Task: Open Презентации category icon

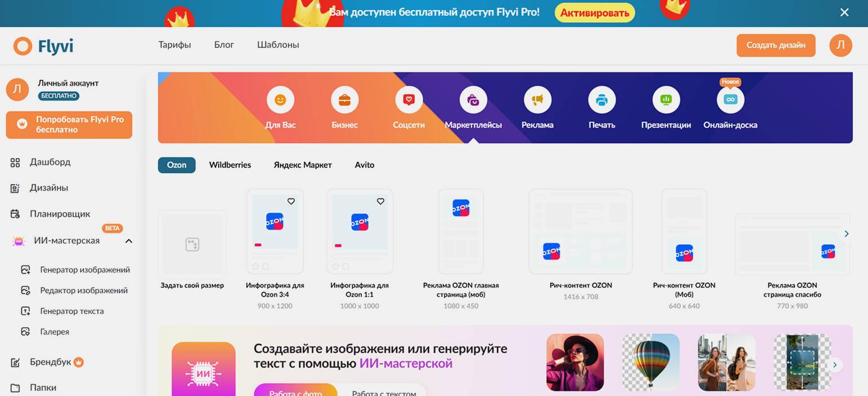Action: point(666,100)
